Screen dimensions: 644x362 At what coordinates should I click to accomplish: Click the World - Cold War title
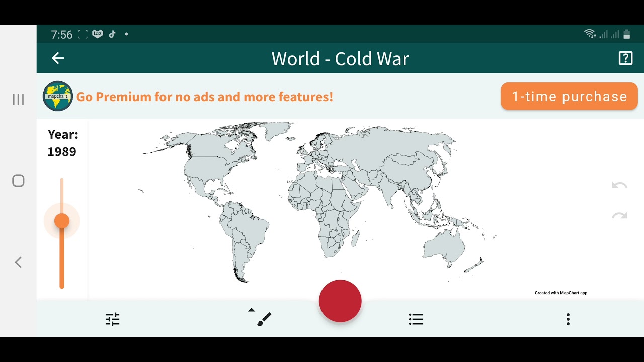(x=340, y=59)
